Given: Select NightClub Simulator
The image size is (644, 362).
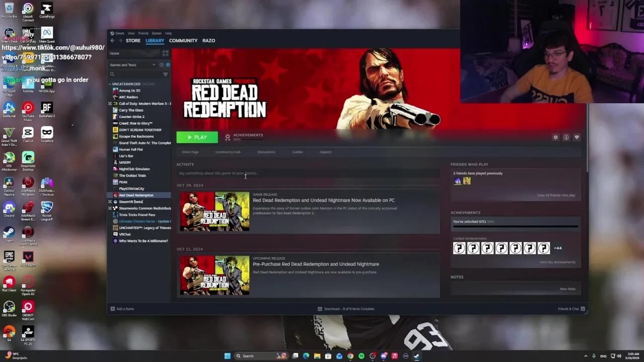Looking at the screenshot, I should tap(134, 169).
